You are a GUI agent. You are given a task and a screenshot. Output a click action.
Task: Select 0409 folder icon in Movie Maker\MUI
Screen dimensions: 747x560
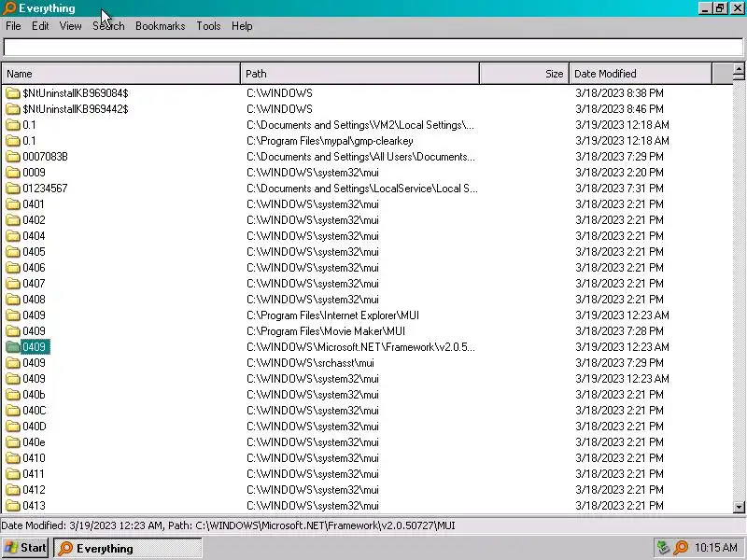point(13,331)
